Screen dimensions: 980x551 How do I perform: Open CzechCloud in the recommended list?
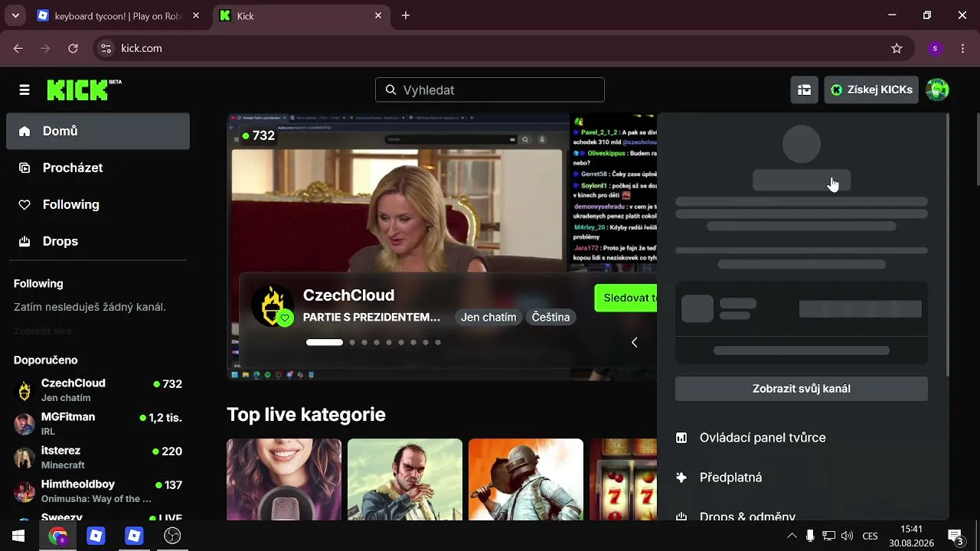98,390
